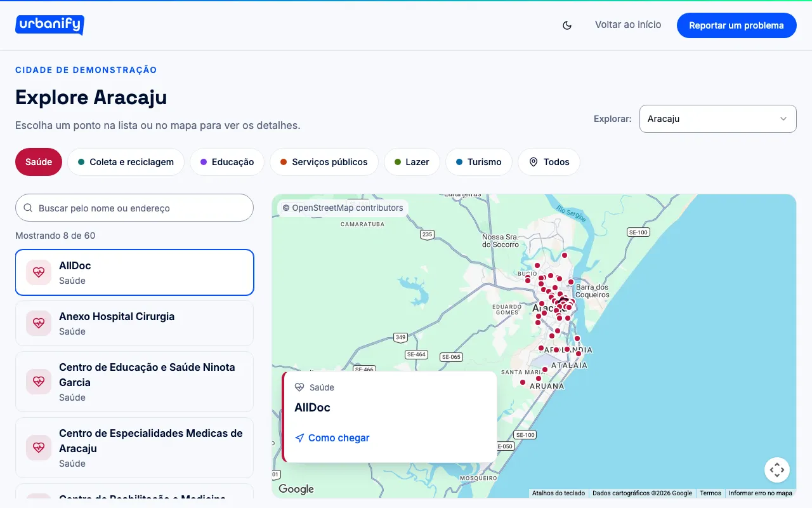
Task: Click the 349 road shield on map
Action: pos(400,337)
